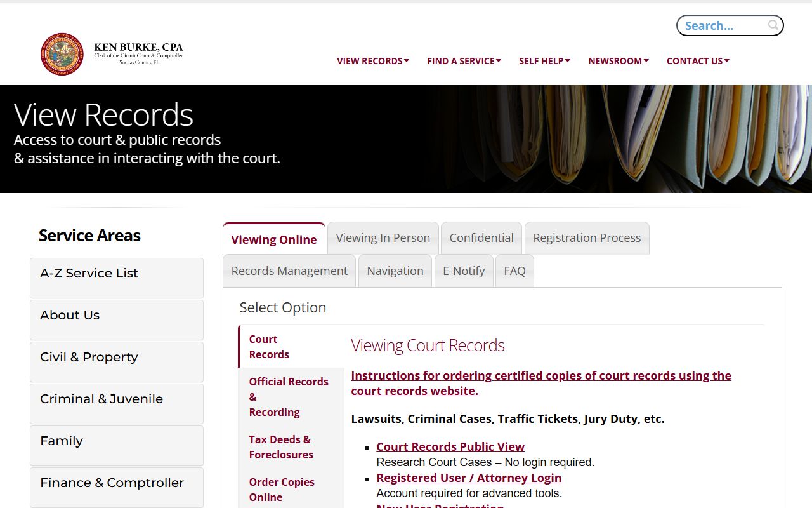
Task: Click the "Select Option" heading text
Action: click(283, 307)
